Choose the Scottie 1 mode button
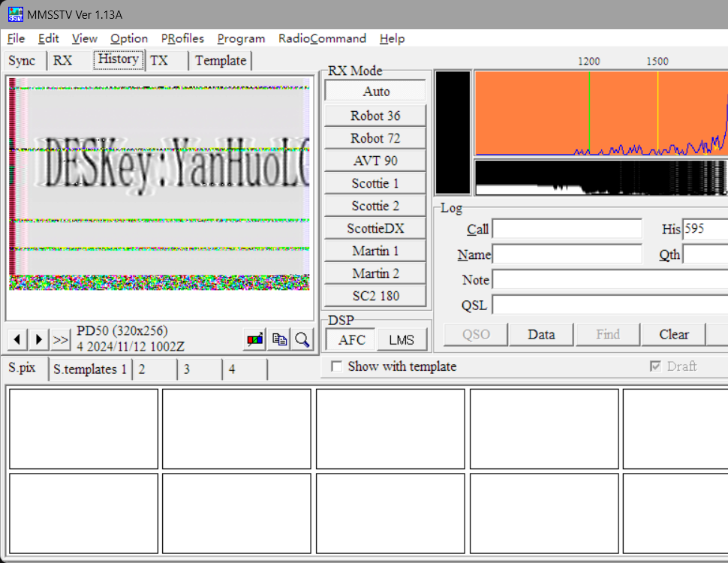Image resolution: width=728 pixels, height=563 pixels. (375, 183)
